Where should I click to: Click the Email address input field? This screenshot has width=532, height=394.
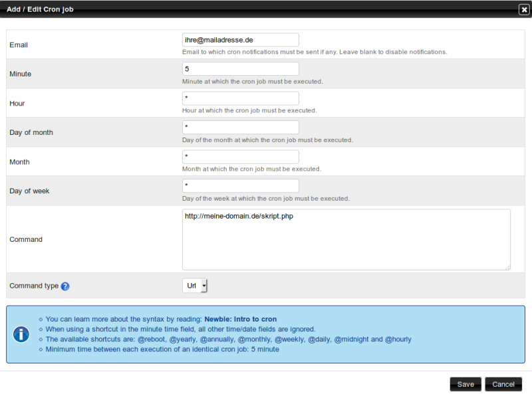click(240, 39)
